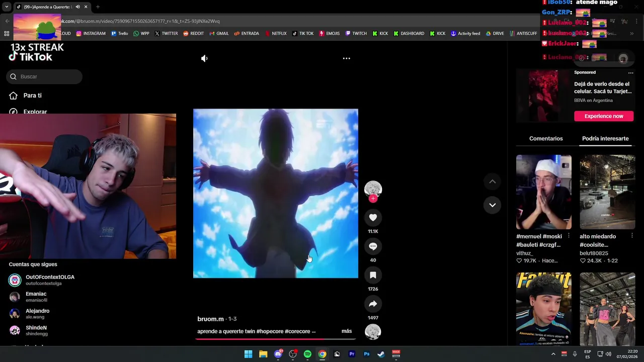
Task: Open creator avatar beside the video
Action: click(x=373, y=189)
